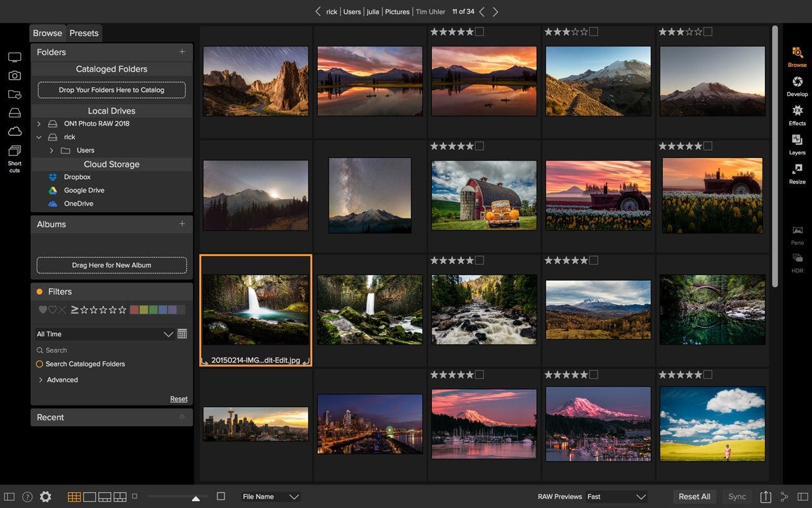Open the RAW Previews Fast dropdown
This screenshot has height=508, width=812.
[617, 497]
